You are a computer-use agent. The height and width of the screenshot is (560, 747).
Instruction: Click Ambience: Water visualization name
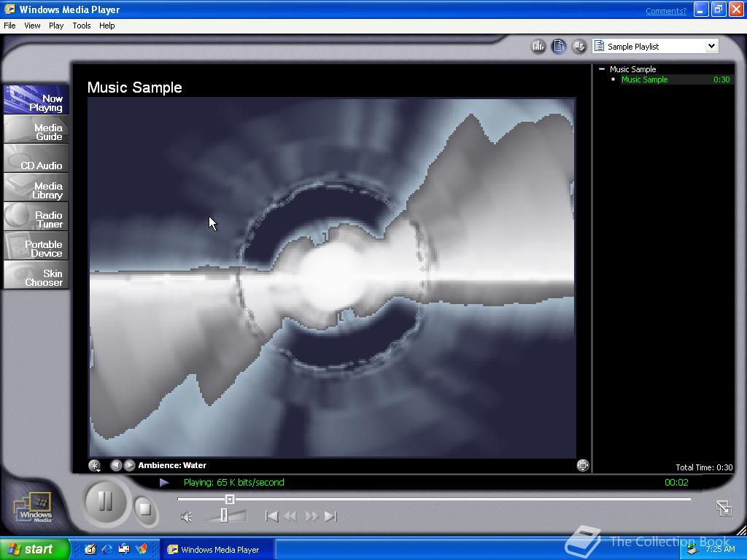(x=172, y=465)
